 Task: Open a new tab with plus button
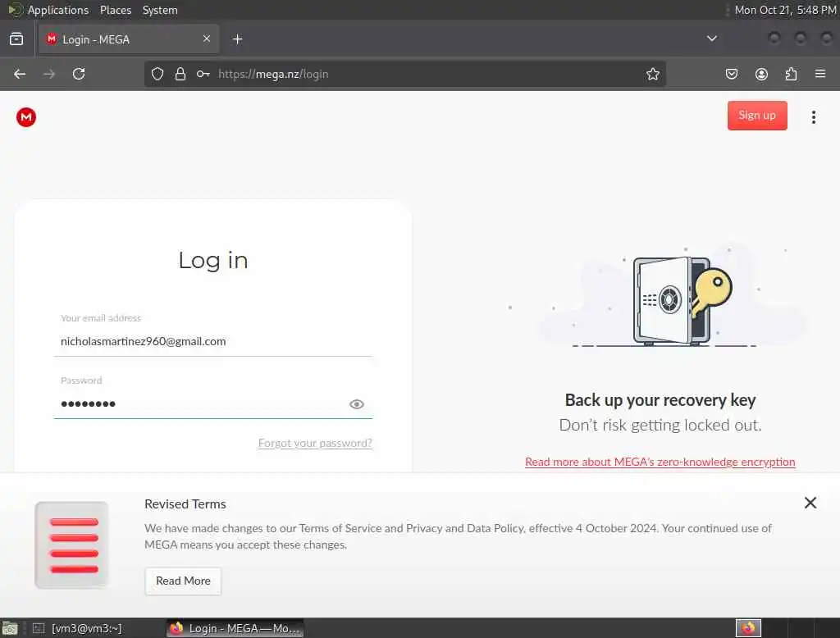pos(238,39)
